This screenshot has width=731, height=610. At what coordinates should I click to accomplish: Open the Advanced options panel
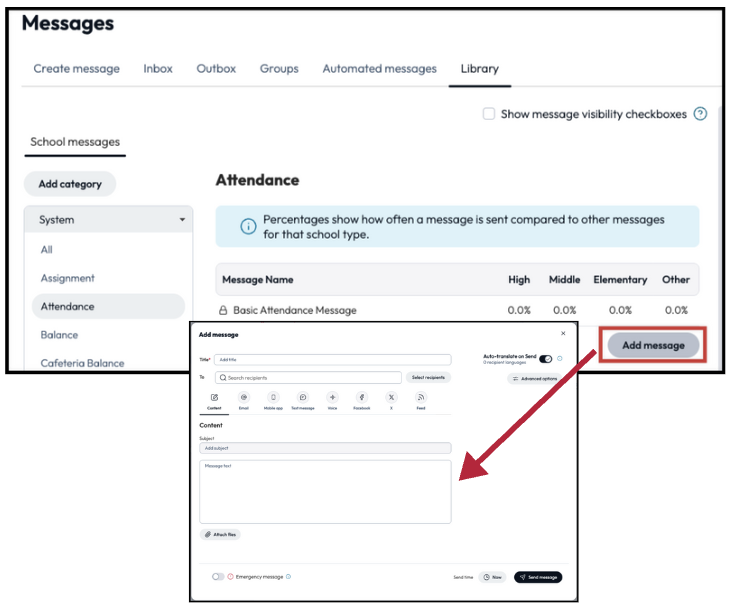pyautogui.click(x=535, y=379)
